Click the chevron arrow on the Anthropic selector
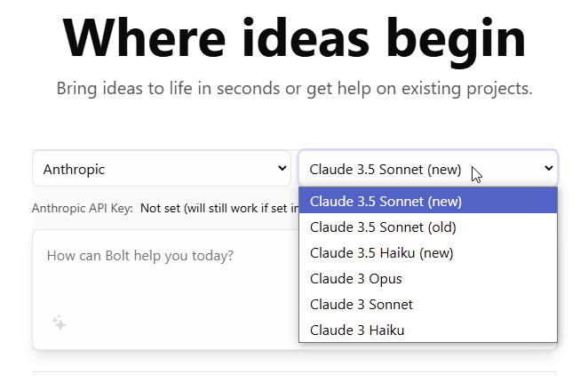 pos(282,169)
